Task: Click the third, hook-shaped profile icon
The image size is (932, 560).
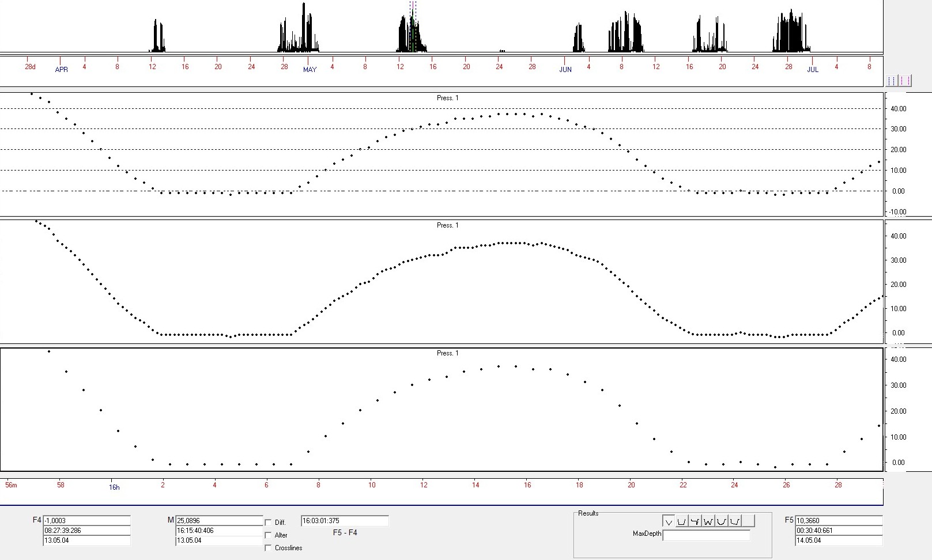Action: pyautogui.click(x=695, y=521)
